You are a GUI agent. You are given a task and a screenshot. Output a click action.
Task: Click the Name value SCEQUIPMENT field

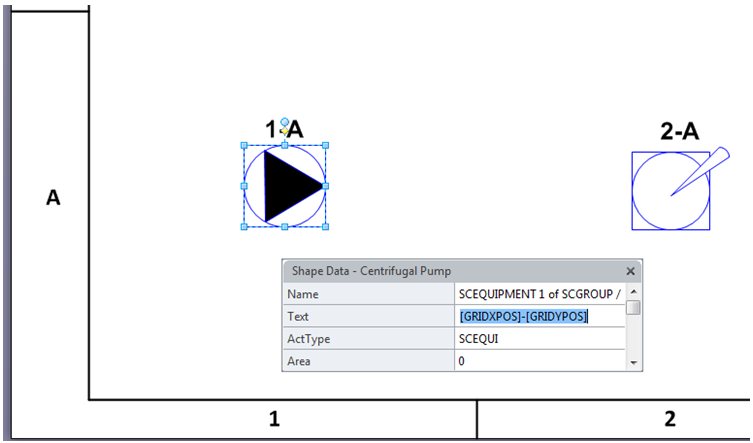point(540,294)
